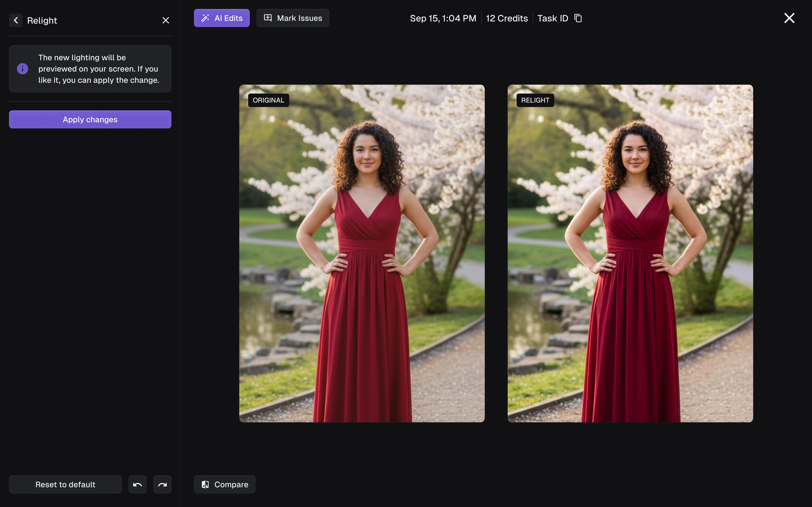
Task: Click the Task ID text label
Action: pos(552,18)
